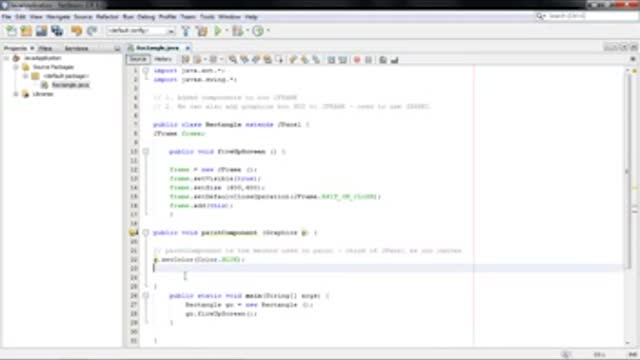Collapse the Source Packages node

tap(16, 67)
